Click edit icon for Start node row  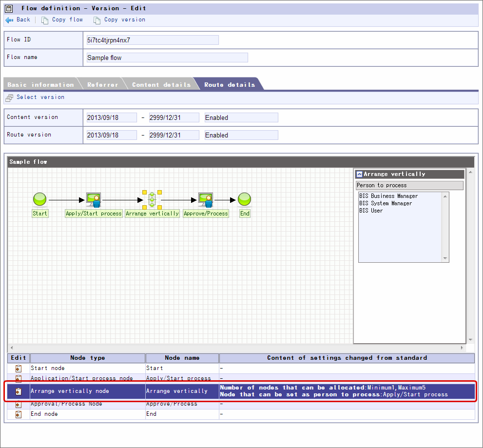(19, 368)
